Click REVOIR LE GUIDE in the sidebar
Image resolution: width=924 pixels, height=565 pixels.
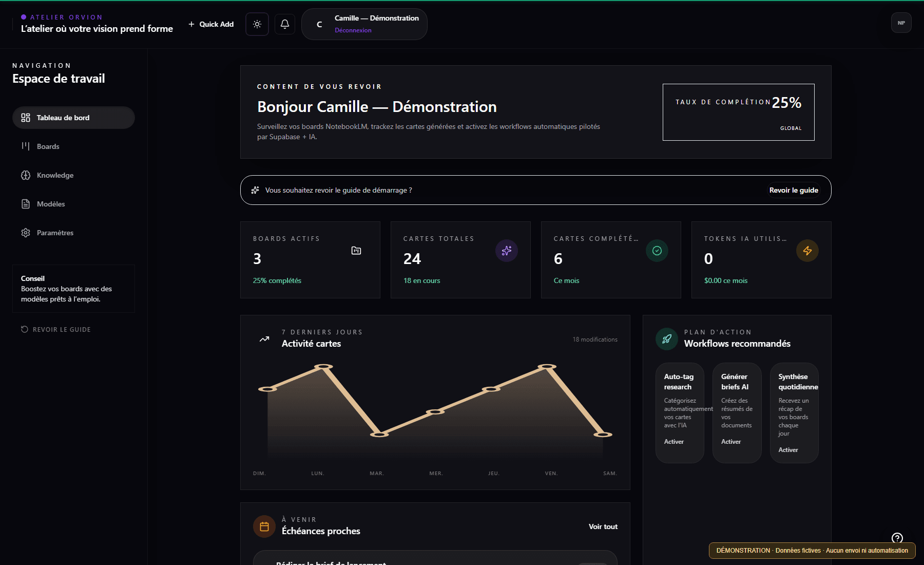click(56, 329)
